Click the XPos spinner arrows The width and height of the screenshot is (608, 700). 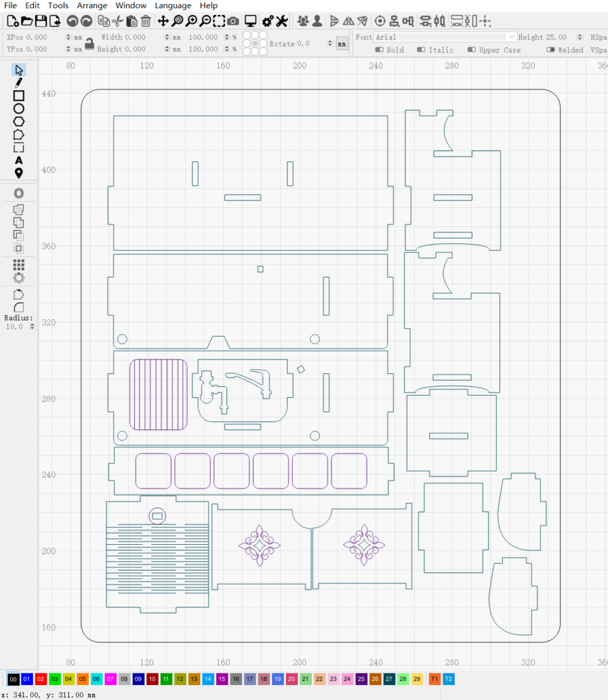(x=68, y=38)
